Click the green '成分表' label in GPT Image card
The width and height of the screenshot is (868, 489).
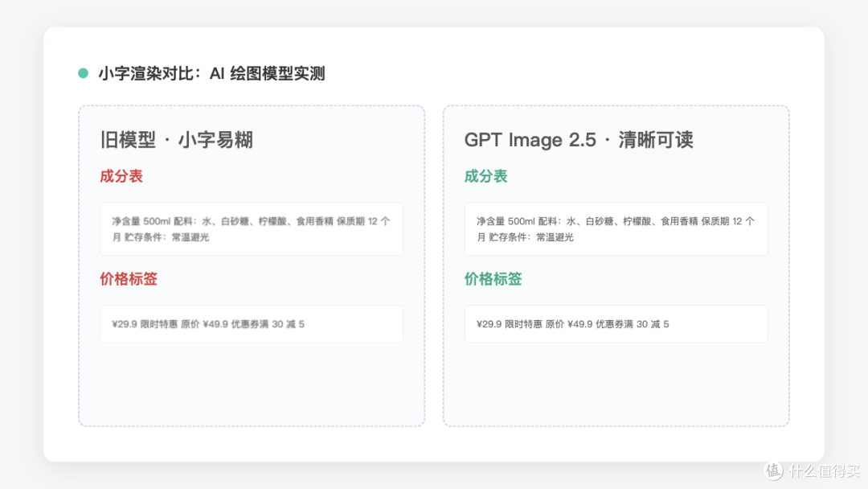485,176
